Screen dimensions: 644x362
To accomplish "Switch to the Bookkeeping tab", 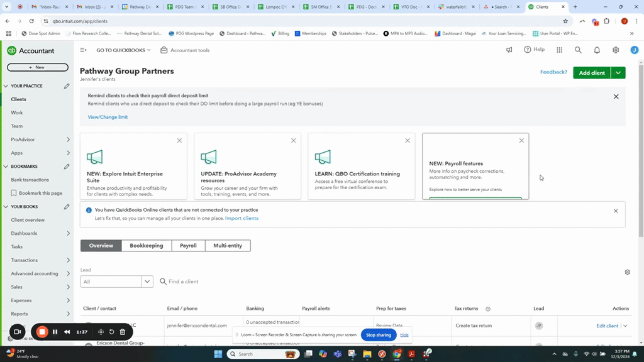I will click(147, 246).
